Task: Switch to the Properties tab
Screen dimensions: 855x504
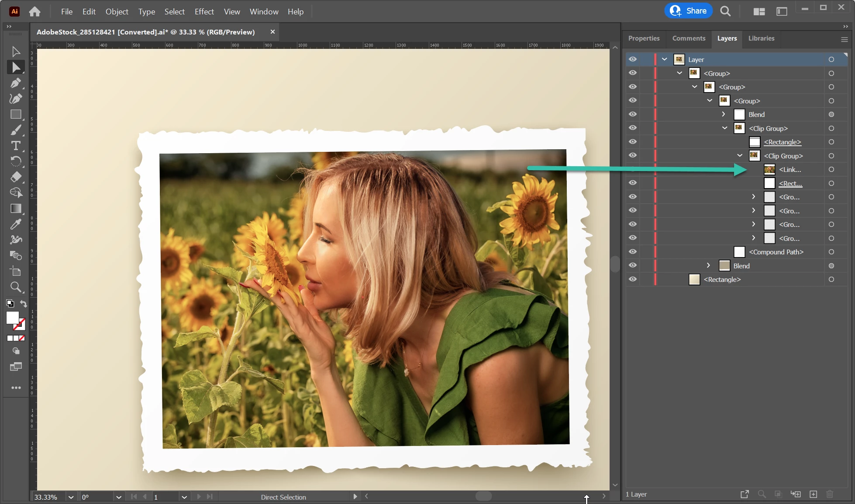Action: (644, 38)
